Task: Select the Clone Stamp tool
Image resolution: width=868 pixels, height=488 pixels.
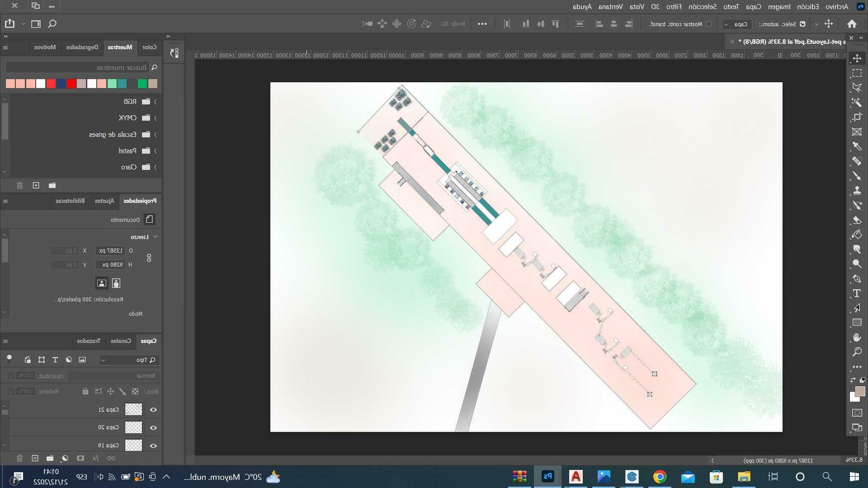Action: (856, 191)
